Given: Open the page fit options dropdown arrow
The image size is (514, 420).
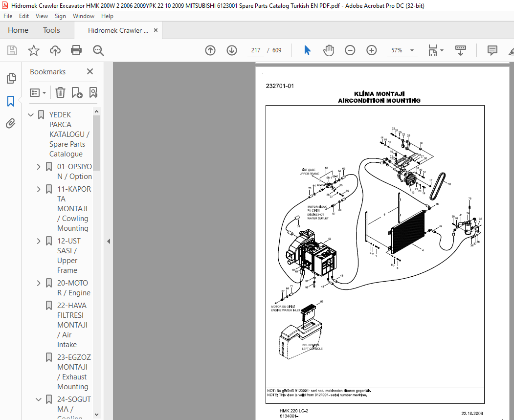Looking at the screenshot, I should pyautogui.click(x=442, y=50).
